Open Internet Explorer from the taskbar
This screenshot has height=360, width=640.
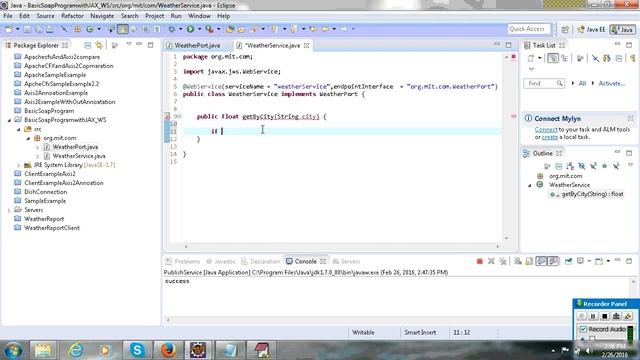(x=76, y=350)
